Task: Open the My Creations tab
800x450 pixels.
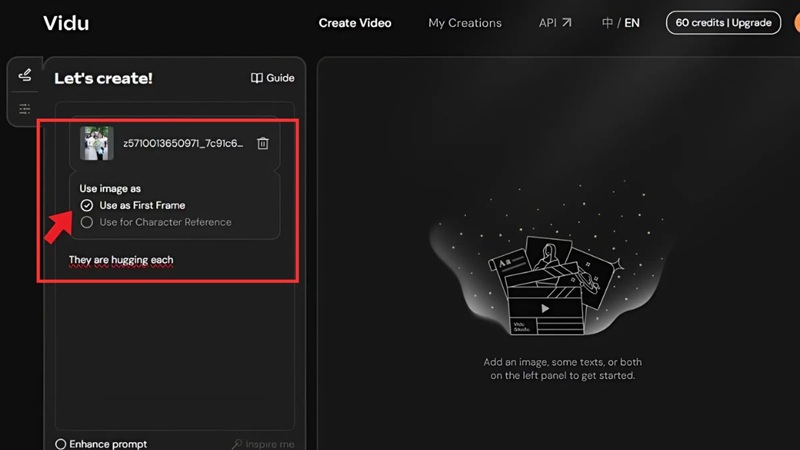Action: (x=465, y=23)
